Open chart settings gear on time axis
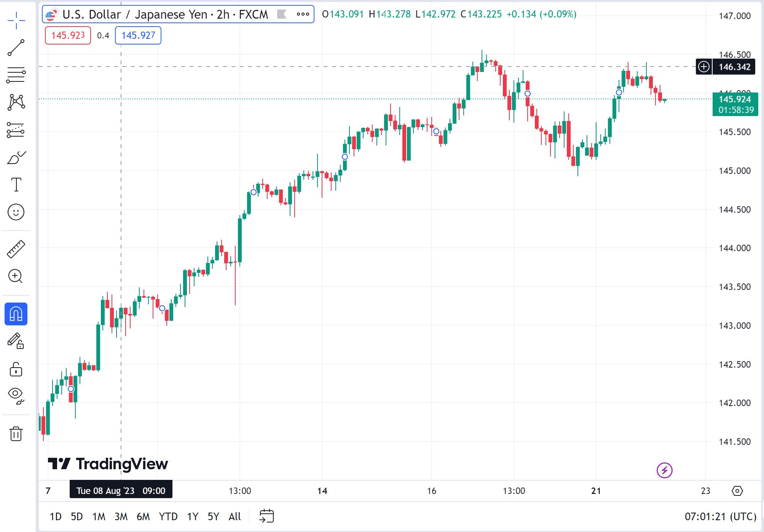 tap(737, 491)
